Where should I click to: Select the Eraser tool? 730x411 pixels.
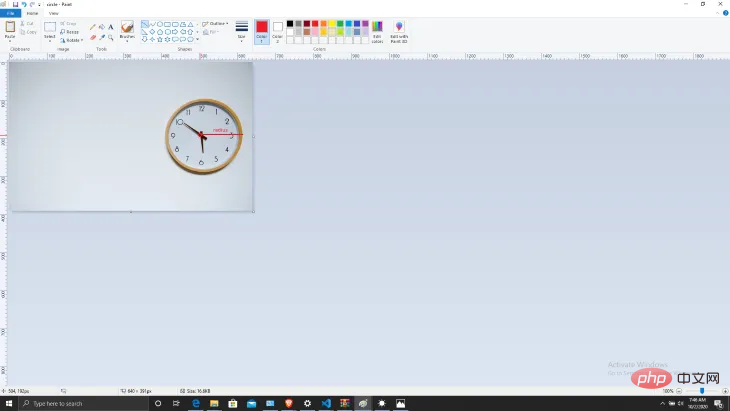click(93, 37)
